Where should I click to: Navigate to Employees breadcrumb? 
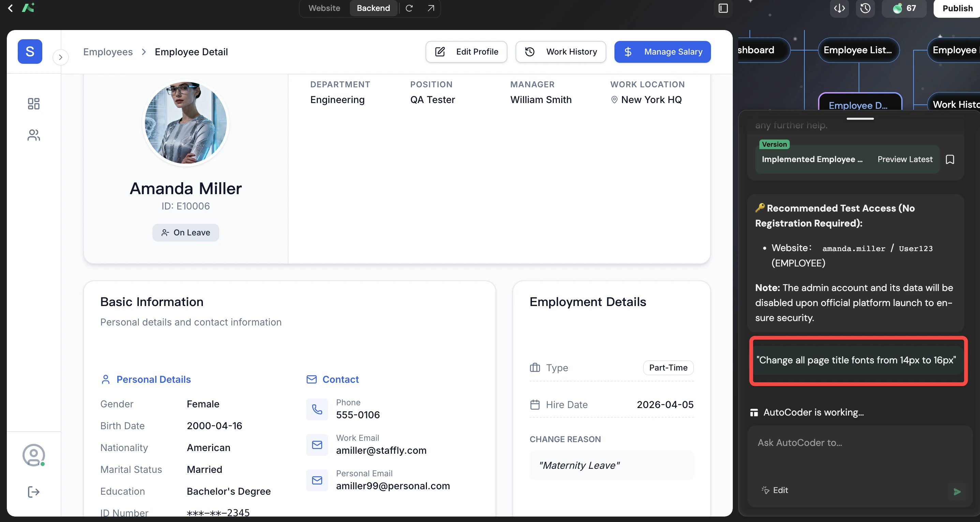tap(108, 52)
